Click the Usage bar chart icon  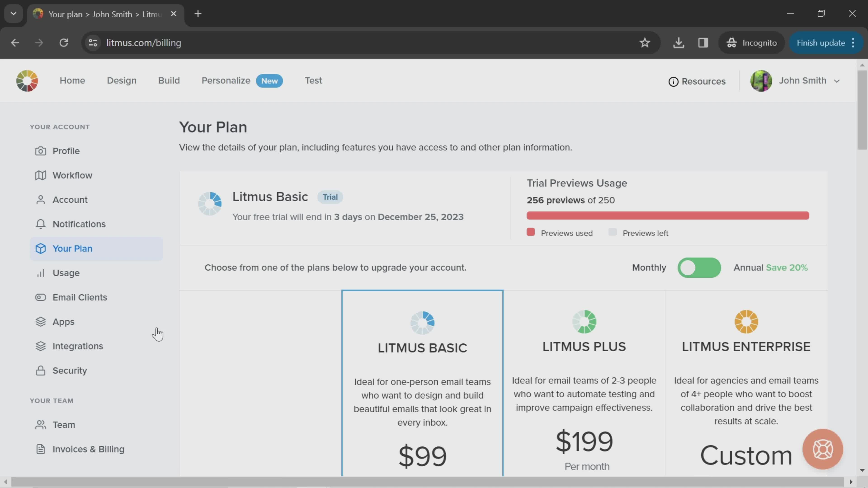point(40,273)
